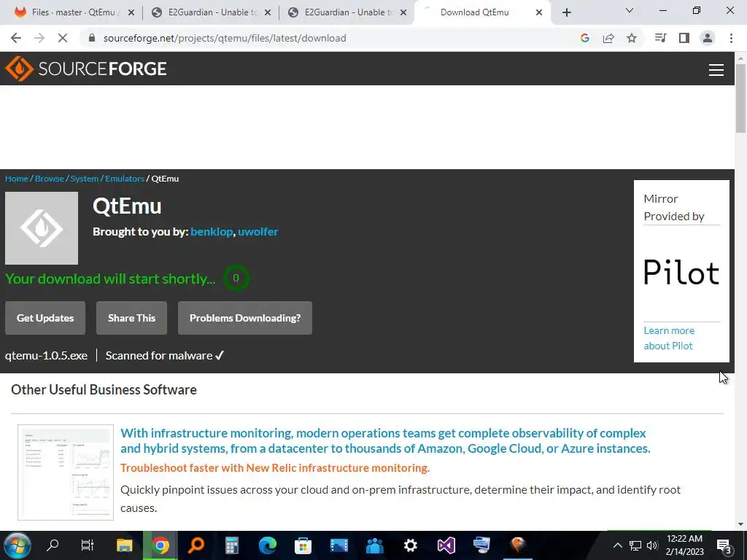Click the SourceForge logo
The width and height of the screenshot is (747, 560).
[x=86, y=69]
